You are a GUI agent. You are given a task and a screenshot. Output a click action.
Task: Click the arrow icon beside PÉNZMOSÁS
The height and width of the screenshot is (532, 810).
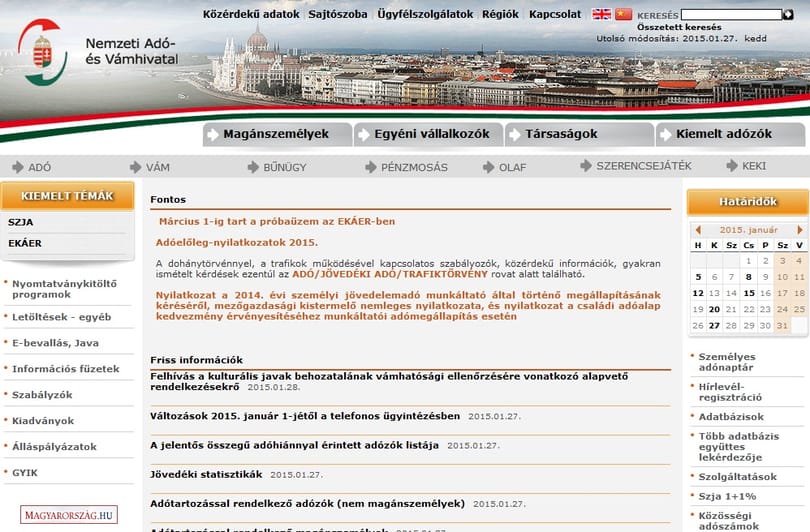coord(371,167)
